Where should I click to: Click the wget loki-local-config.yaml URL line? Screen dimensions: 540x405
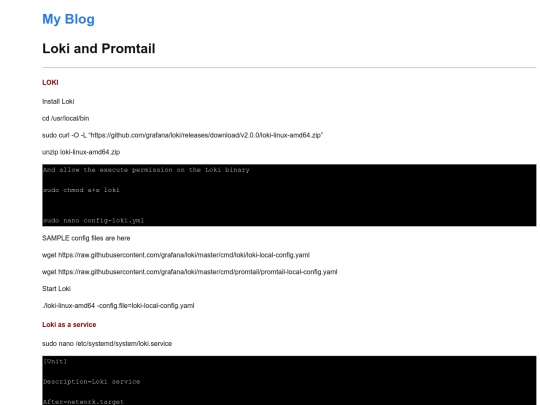coord(176,255)
